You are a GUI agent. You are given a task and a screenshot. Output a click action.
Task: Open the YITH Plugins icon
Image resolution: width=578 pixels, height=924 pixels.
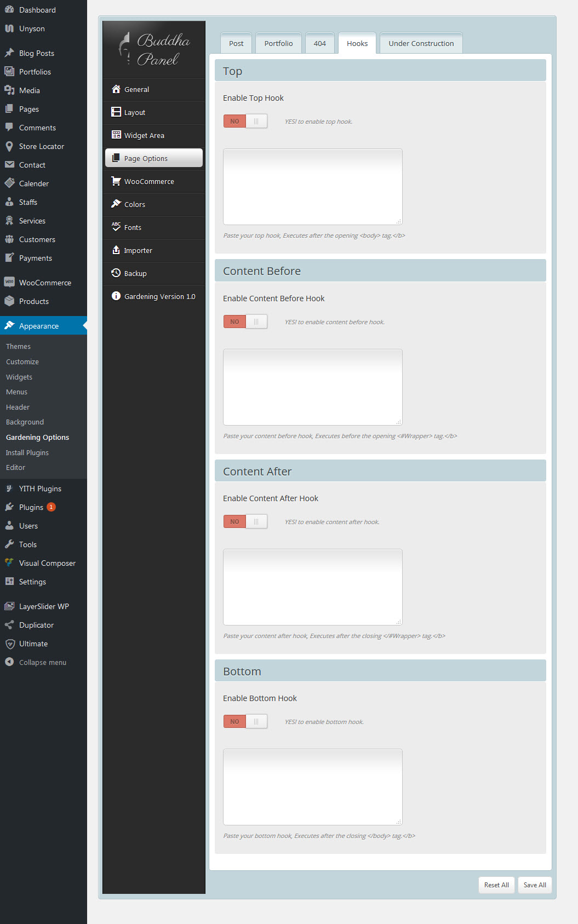tap(9, 489)
